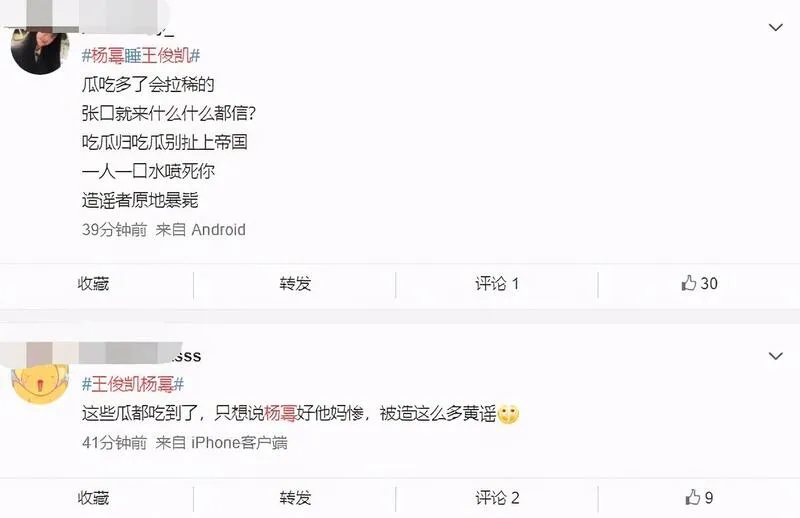Open 评论 2 on the second post
Screen dimensions: 800x518
click(497, 498)
